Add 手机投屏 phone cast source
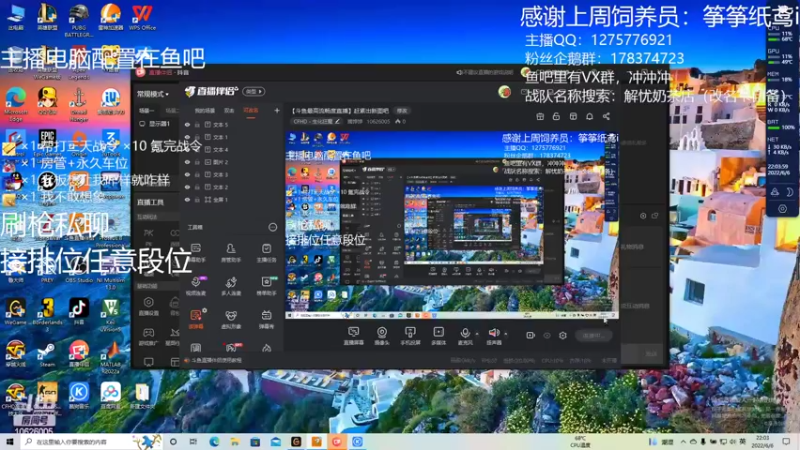The width and height of the screenshot is (800, 450). [410, 336]
